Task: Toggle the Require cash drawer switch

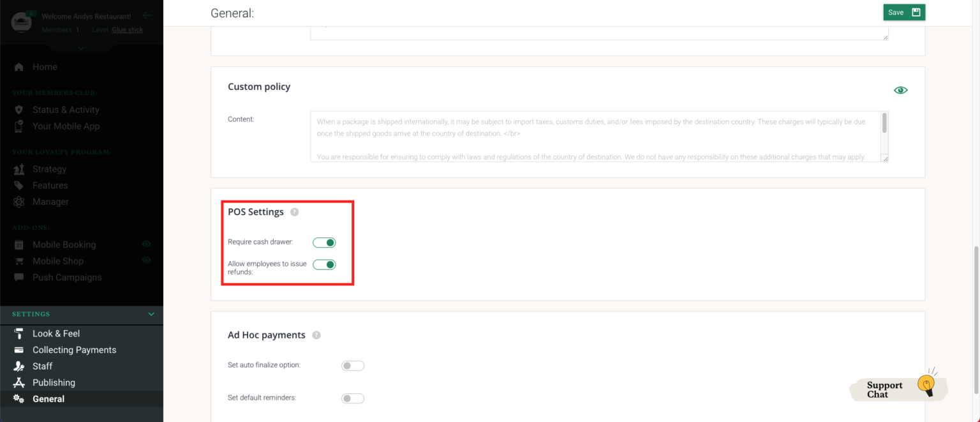Action: point(324,243)
